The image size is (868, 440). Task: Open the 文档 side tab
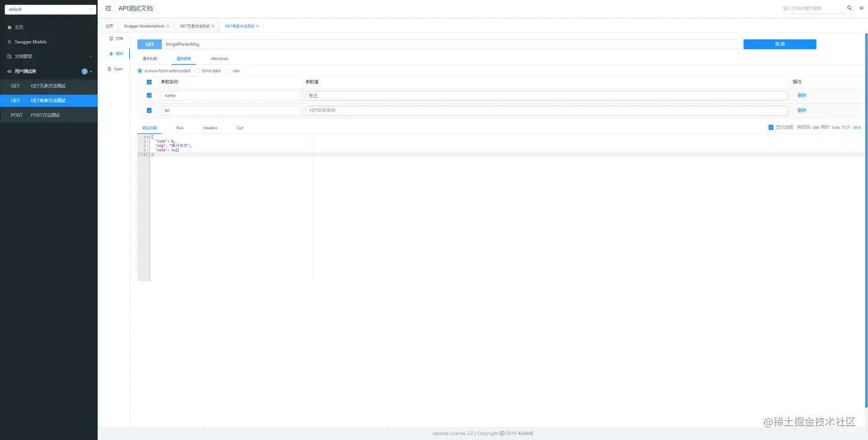click(116, 38)
